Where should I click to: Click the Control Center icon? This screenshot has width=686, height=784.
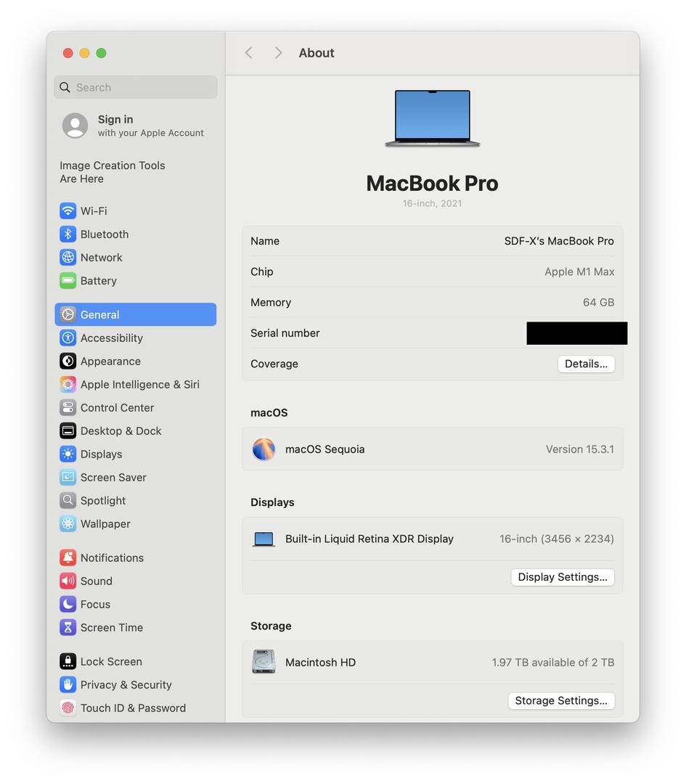point(68,407)
